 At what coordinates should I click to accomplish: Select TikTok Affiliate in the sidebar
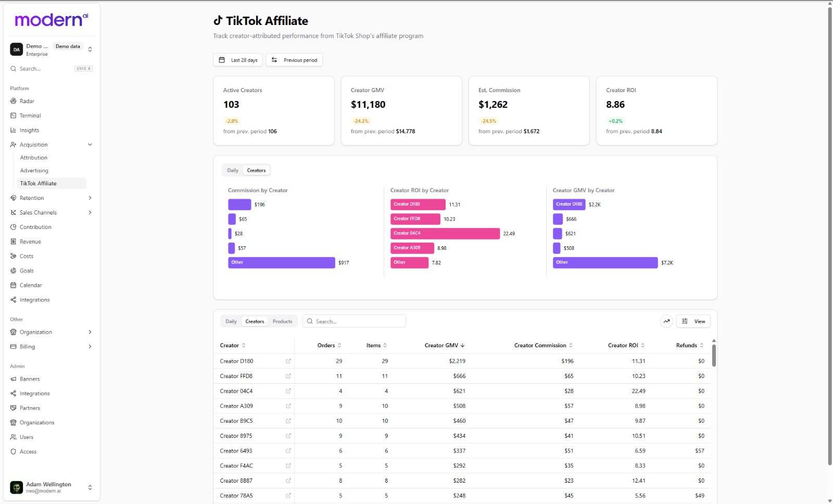(52, 183)
